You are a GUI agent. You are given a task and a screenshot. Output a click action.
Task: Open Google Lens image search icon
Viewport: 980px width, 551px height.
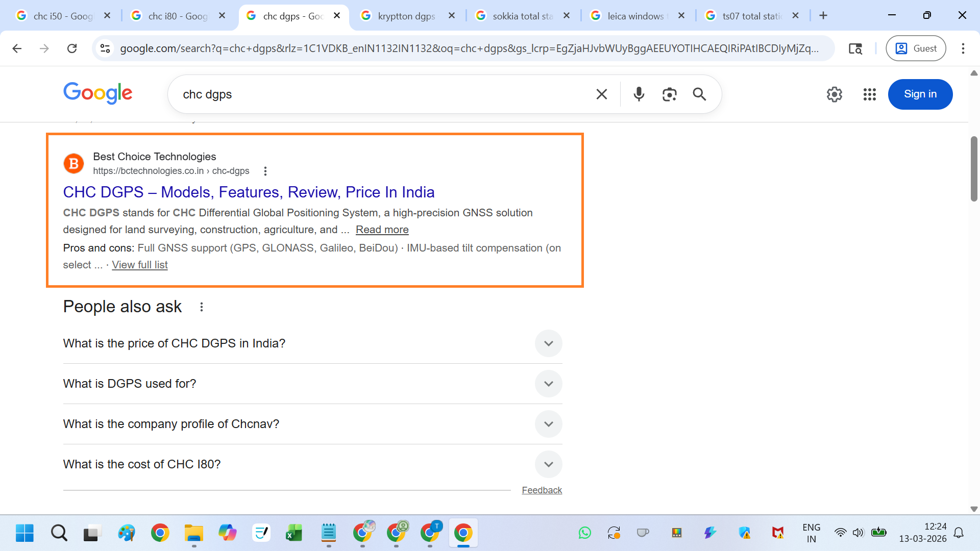point(669,94)
